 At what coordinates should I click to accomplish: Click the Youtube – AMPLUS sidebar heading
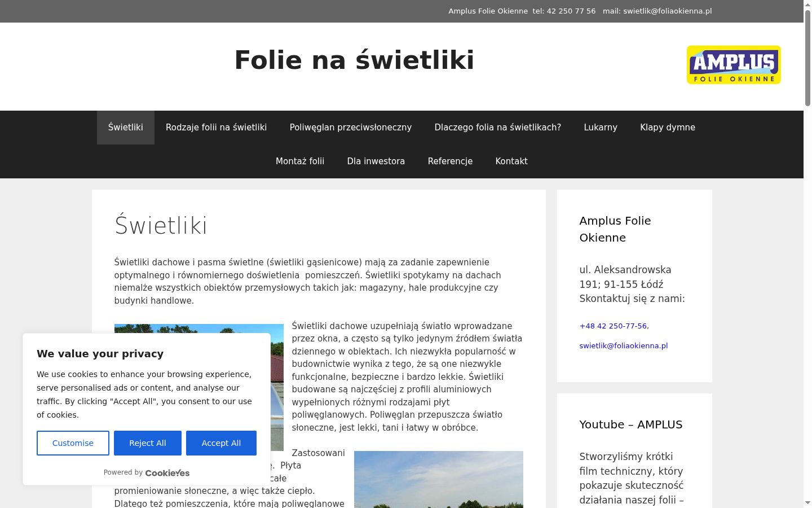631,424
